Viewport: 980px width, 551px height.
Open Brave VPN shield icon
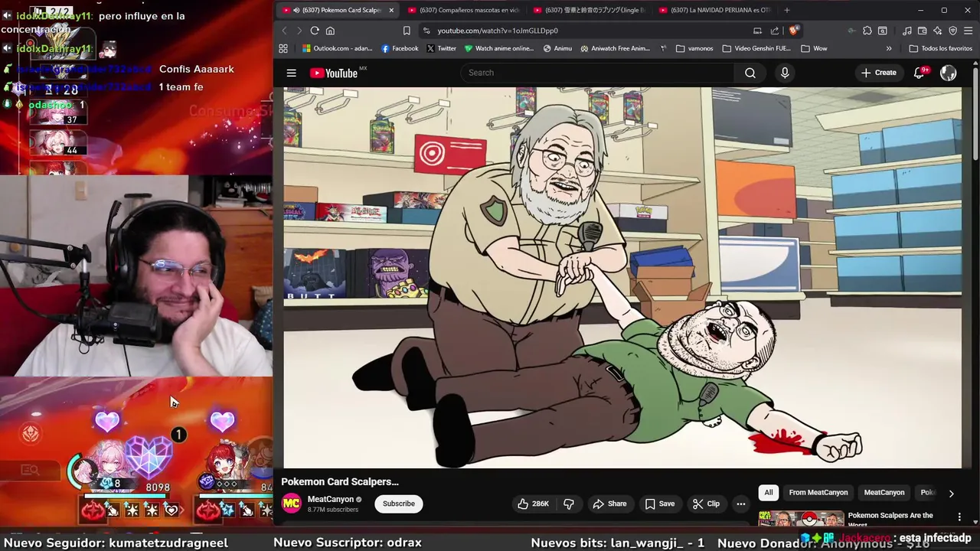pyautogui.click(x=953, y=31)
